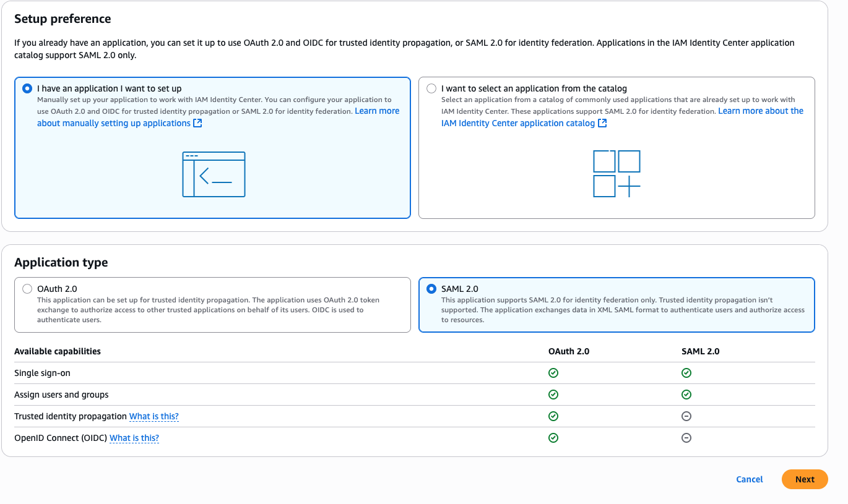Click the orange Next button
Image resolution: width=848 pixels, height=504 pixels.
tap(805, 479)
